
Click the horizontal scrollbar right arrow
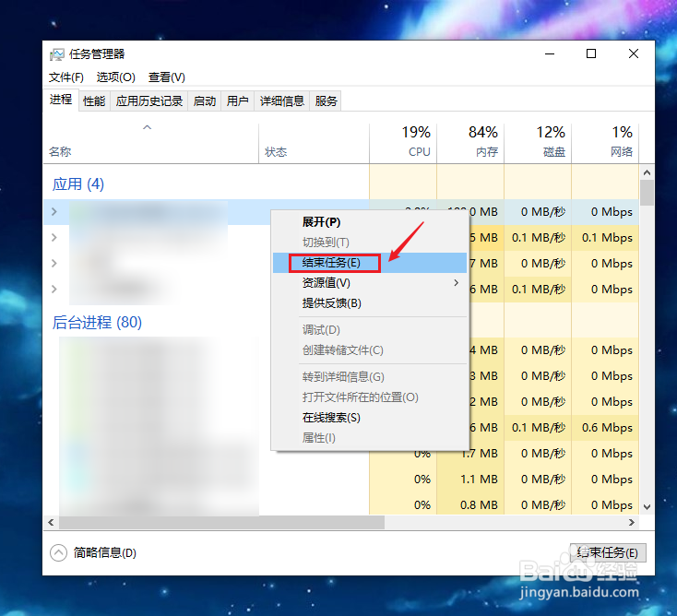click(632, 522)
